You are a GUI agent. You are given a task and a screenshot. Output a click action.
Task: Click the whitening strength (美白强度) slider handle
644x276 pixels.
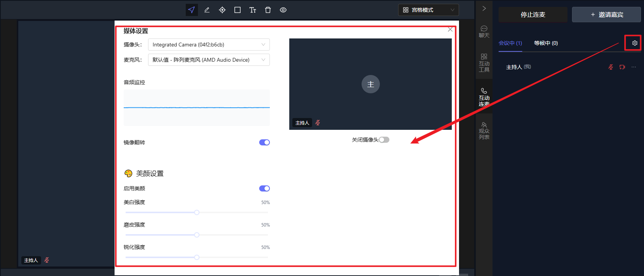pos(197,212)
